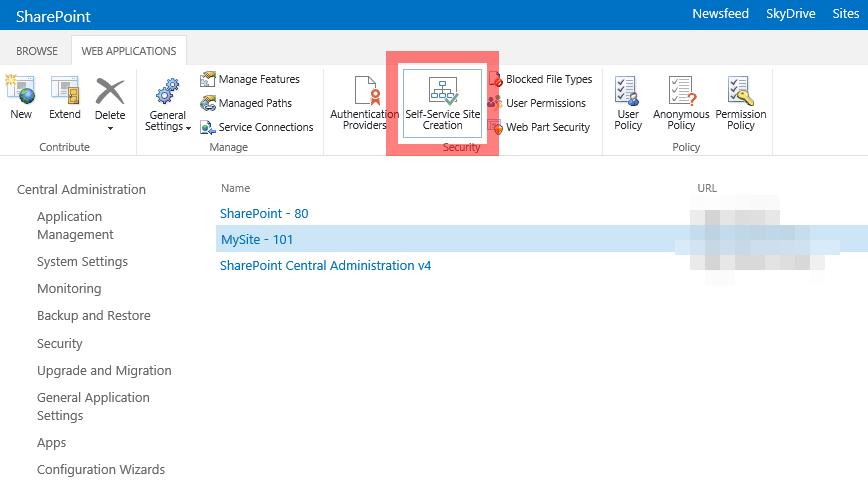The width and height of the screenshot is (868, 488).
Task: Select the SharePoint - 80 web application
Action: tap(264, 214)
